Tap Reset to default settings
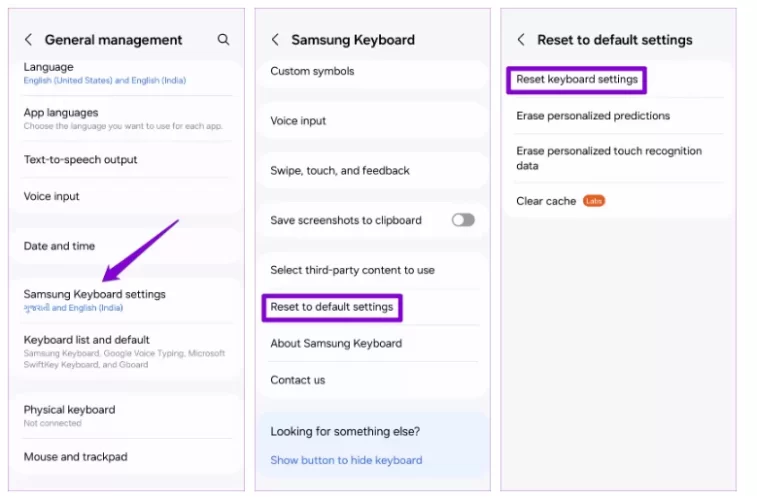The width and height of the screenshot is (757, 500). point(332,307)
